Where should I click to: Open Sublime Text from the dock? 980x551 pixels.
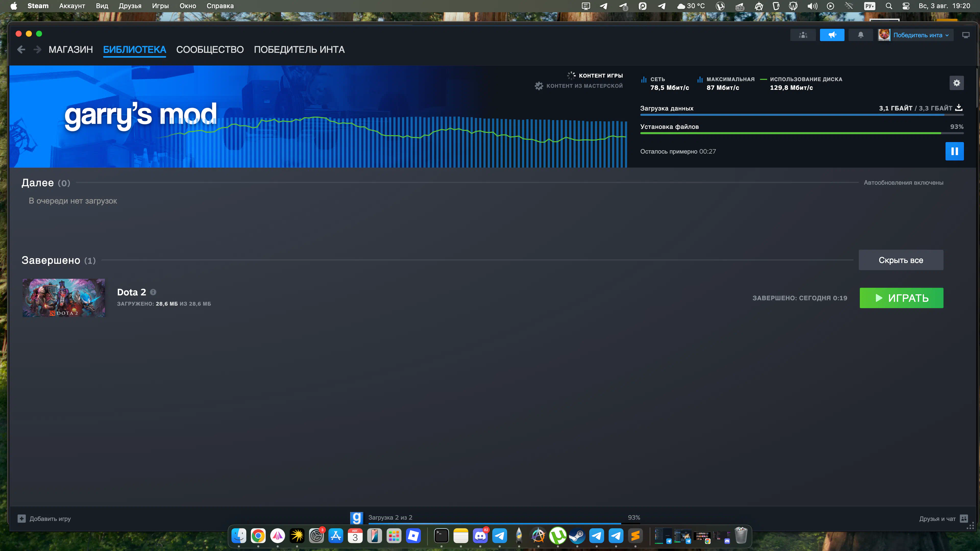point(635,536)
